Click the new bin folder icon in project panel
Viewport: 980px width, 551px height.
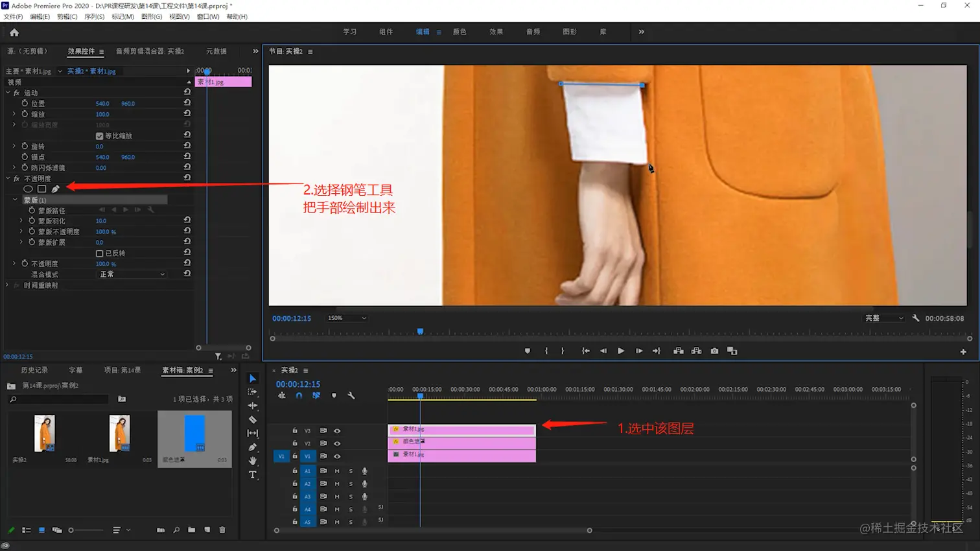(192, 530)
